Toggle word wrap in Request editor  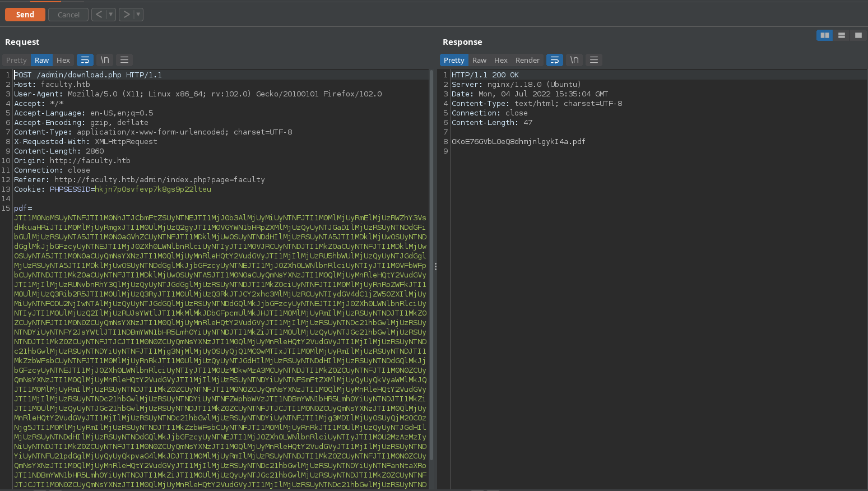click(x=85, y=60)
